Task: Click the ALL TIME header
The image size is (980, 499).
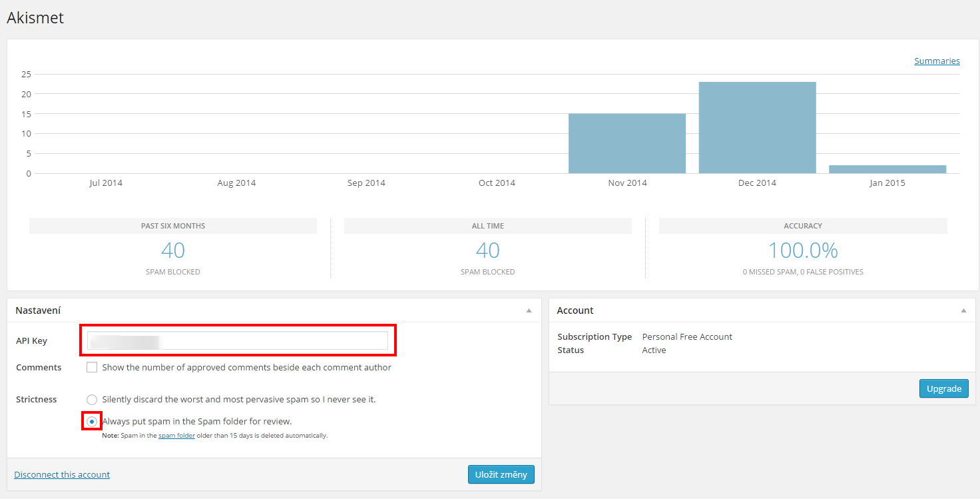Action: (488, 226)
